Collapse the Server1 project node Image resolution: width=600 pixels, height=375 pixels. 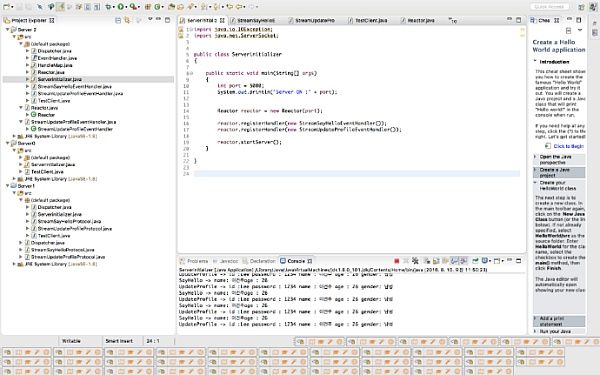click(7, 186)
